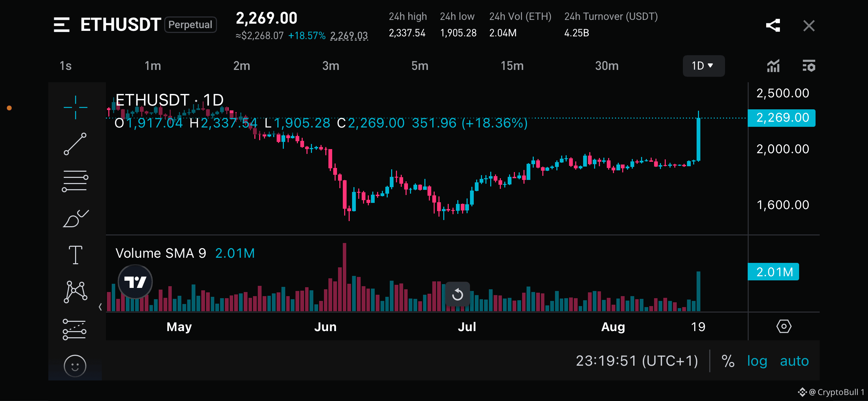Open the emoji sticker tool
868x401 pixels.
coord(75,366)
